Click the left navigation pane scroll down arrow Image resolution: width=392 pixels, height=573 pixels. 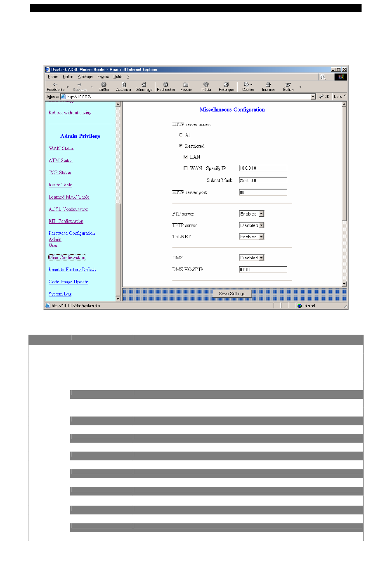(x=118, y=299)
